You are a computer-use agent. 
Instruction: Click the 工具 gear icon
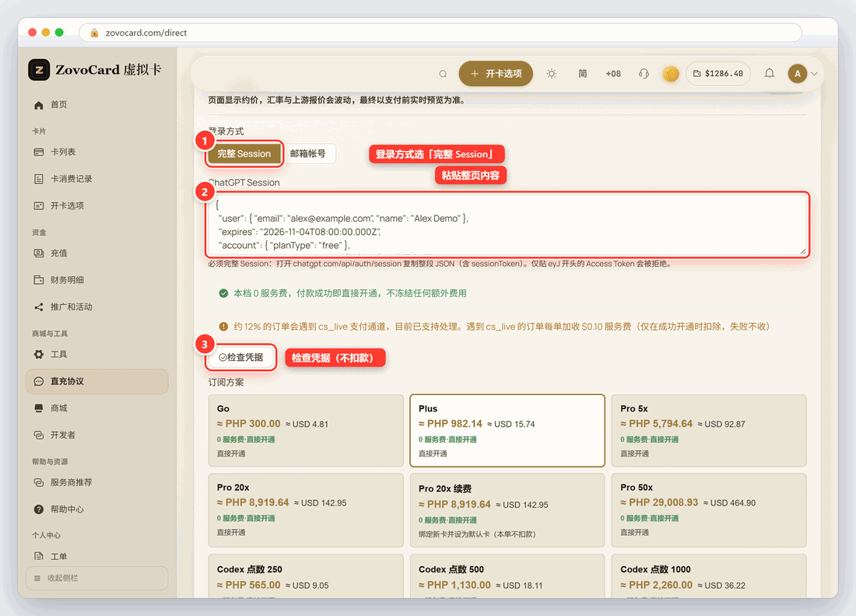coord(39,355)
